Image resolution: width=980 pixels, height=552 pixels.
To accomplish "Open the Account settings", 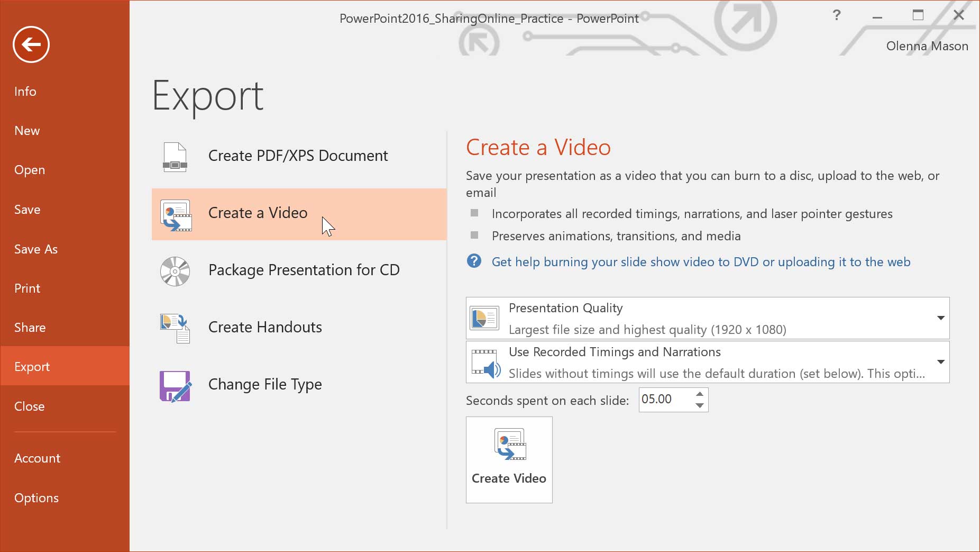I will [37, 458].
